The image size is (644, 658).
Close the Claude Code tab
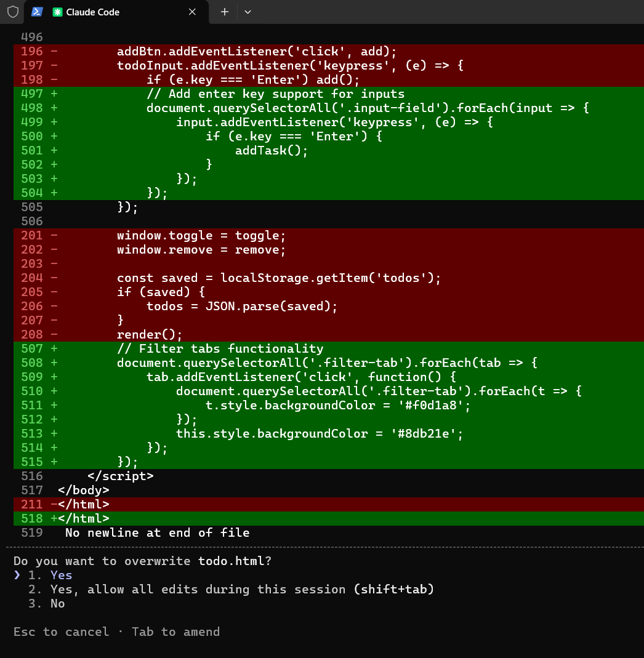(x=192, y=12)
